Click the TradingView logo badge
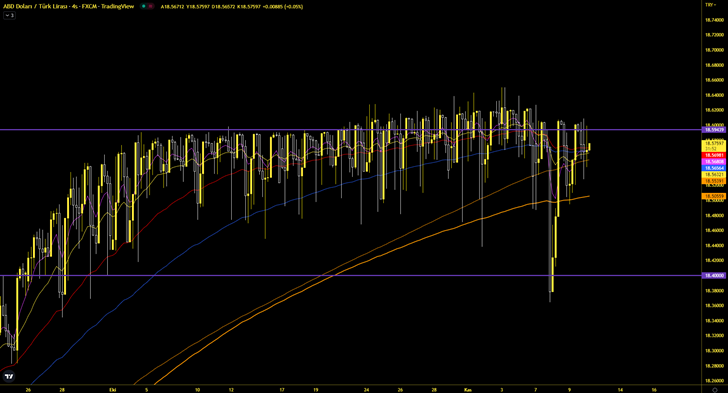The height and width of the screenshot is (393, 728). [x=9, y=376]
